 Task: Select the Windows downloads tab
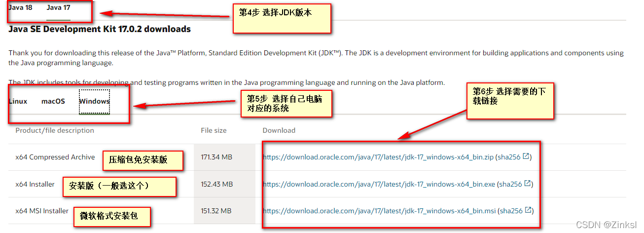(94, 101)
